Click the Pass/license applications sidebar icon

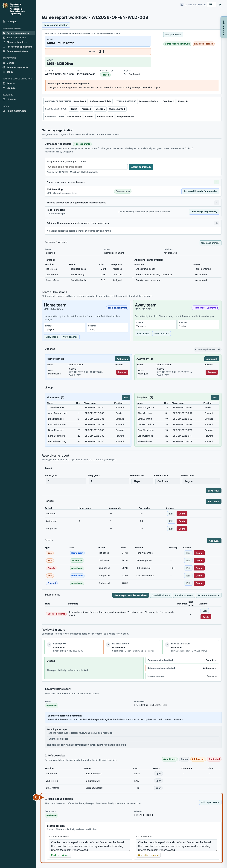click(x=4, y=47)
